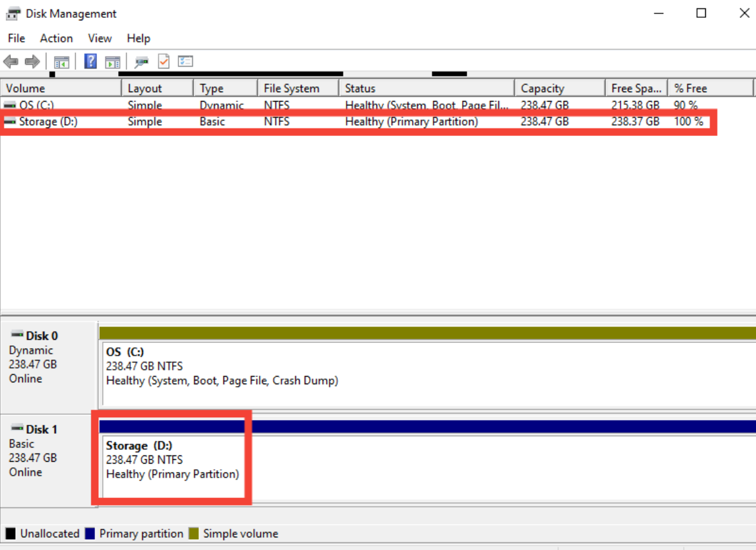This screenshot has height=550, width=756.
Task: Sort volumes by the Capacity column header
Action: [x=559, y=88]
